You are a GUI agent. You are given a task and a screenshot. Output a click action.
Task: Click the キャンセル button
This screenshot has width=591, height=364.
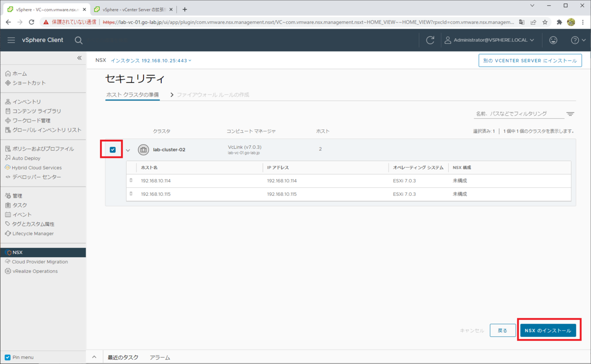click(x=472, y=331)
